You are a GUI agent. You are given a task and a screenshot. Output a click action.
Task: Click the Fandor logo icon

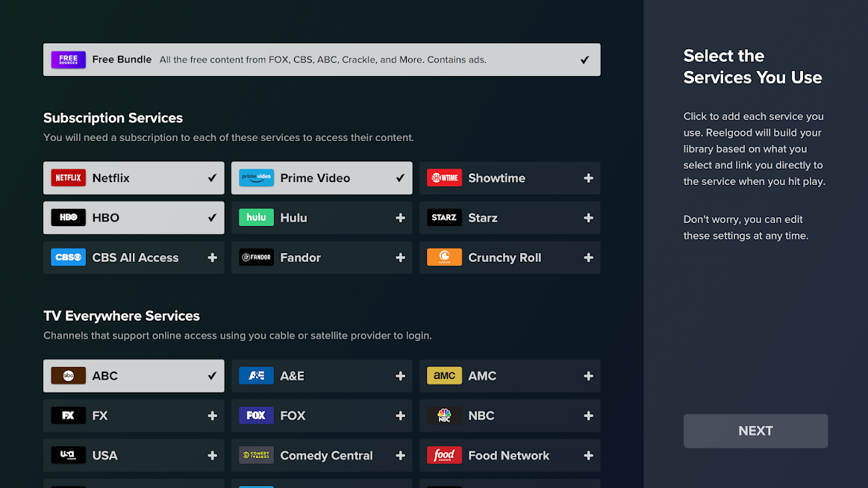pyautogui.click(x=256, y=257)
